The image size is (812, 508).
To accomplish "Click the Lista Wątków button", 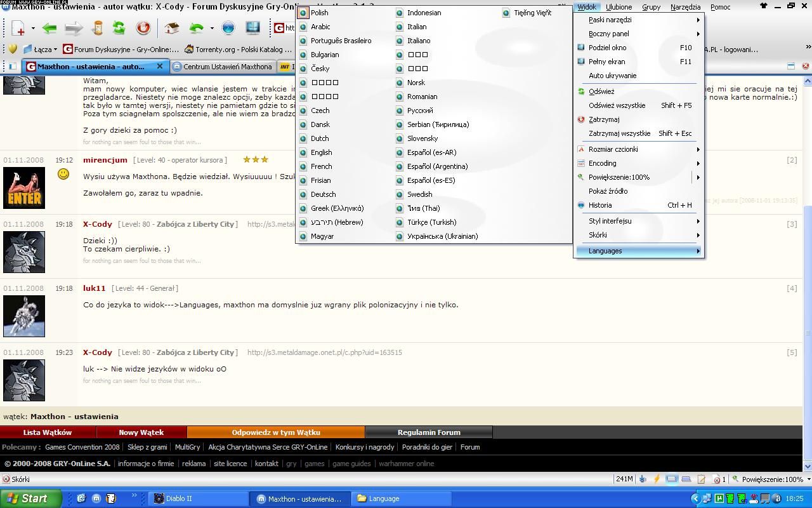I will point(48,432).
